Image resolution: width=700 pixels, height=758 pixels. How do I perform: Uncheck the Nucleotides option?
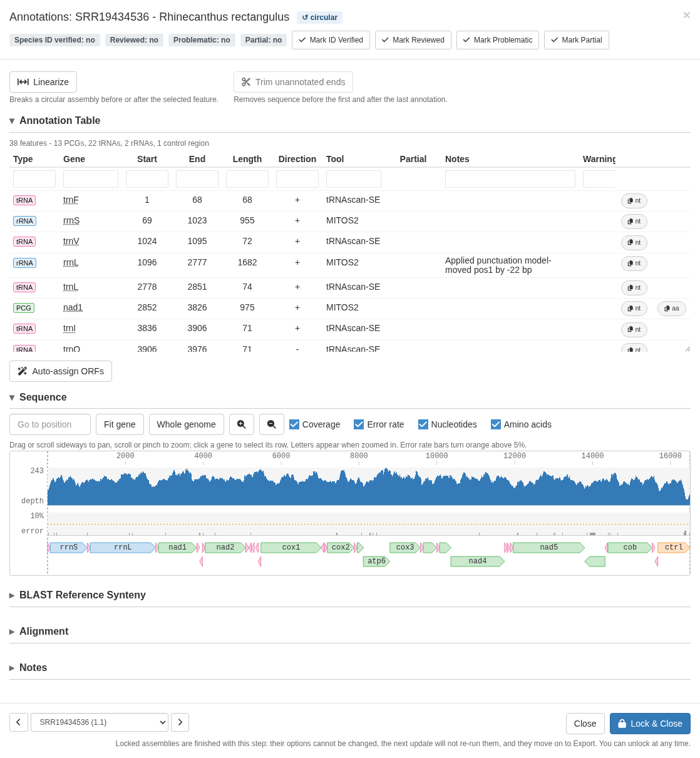[423, 424]
